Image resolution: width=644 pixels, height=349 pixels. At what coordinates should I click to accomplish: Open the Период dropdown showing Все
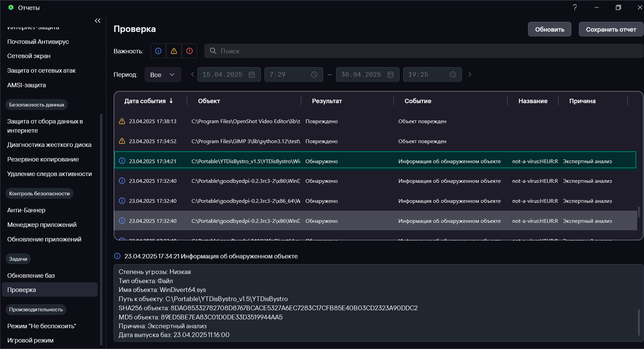(163, 74)
